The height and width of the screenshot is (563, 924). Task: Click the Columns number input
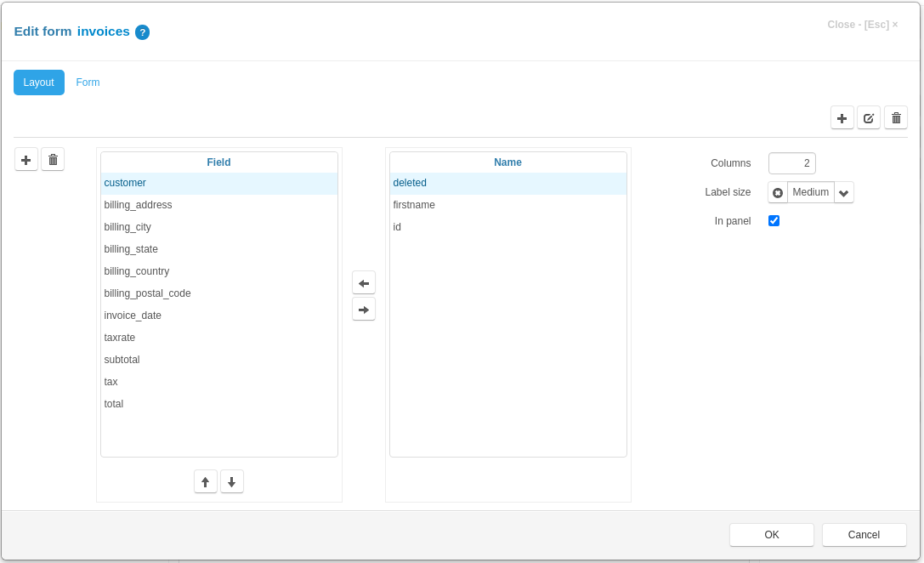point(792,163)
